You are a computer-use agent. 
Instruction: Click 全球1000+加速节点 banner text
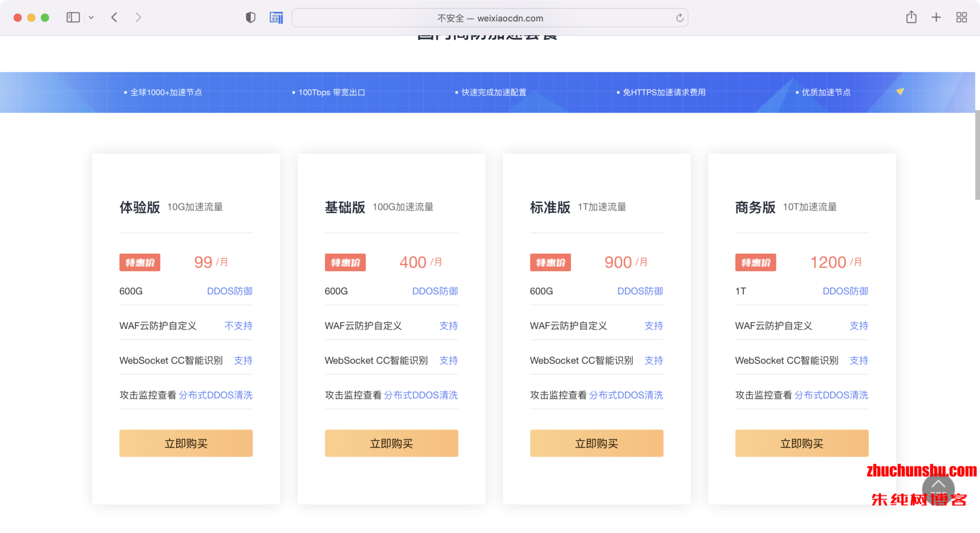(166, 92)
